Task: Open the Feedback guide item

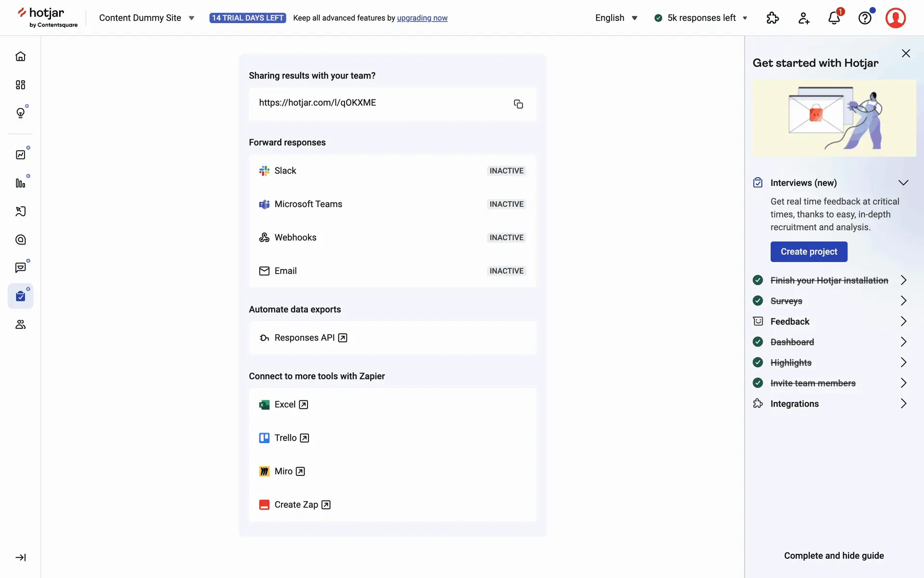Action: (790, 321)
